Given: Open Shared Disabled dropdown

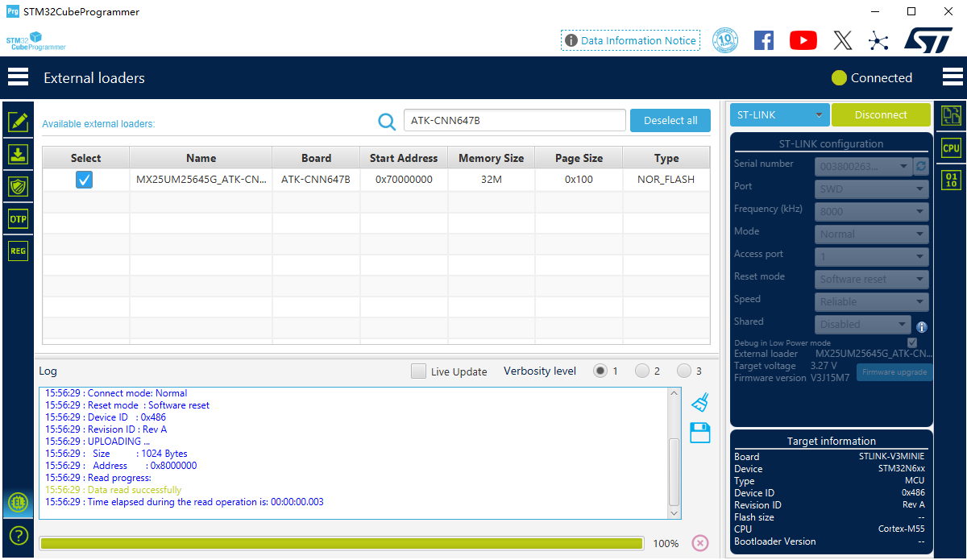Looking at the screenshot, I should (x=863, y=325).
